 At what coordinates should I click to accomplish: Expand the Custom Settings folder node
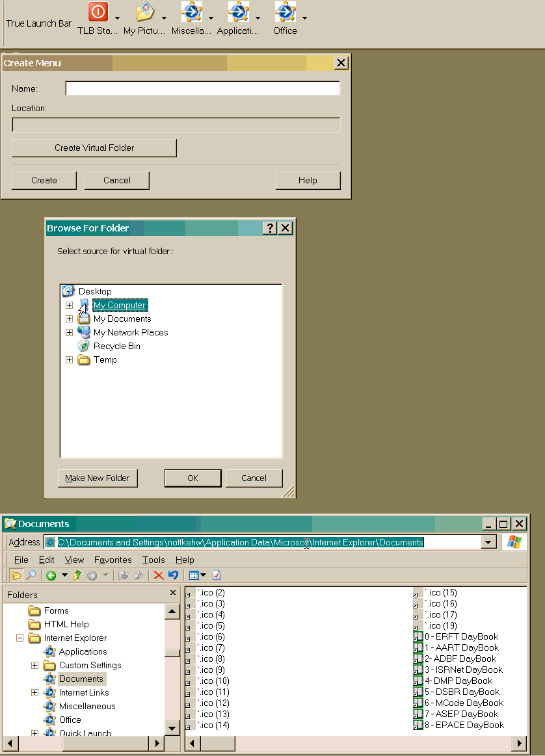click(34, 665)
